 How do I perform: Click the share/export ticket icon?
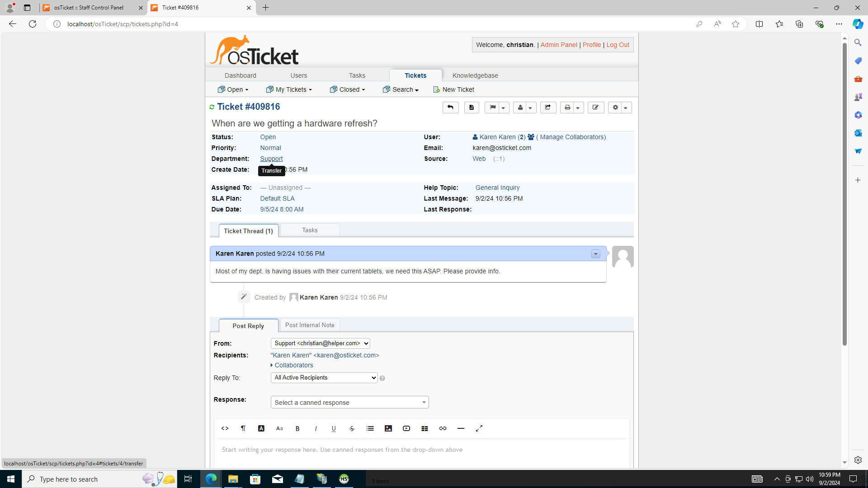pos(548,107)
